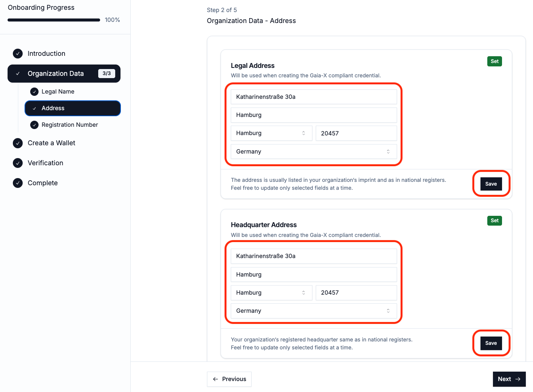Click the Onboarding Progress bar

(x=54, y=20)
